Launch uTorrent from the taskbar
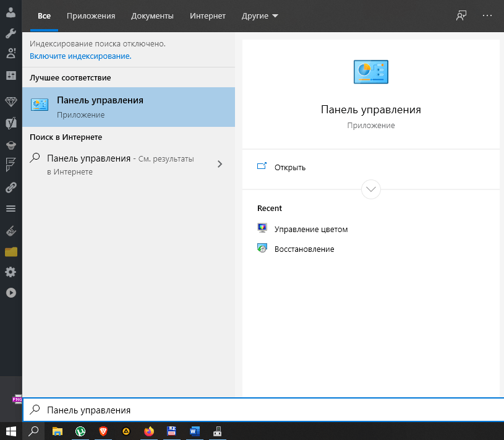Viewport: 504px width, 440px height. pyautogui.click(x=80, y=431)
